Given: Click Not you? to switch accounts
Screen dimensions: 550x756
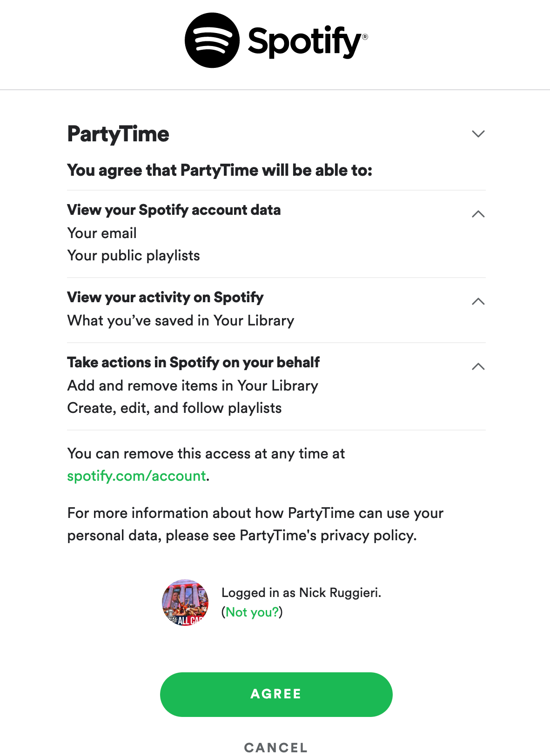Looking at the screenshot, I should pos(253,612).
